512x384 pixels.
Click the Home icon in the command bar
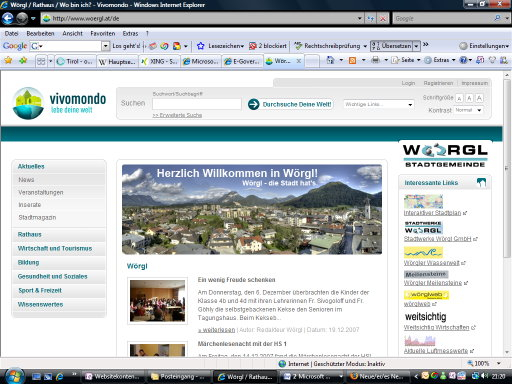(330, 60)
